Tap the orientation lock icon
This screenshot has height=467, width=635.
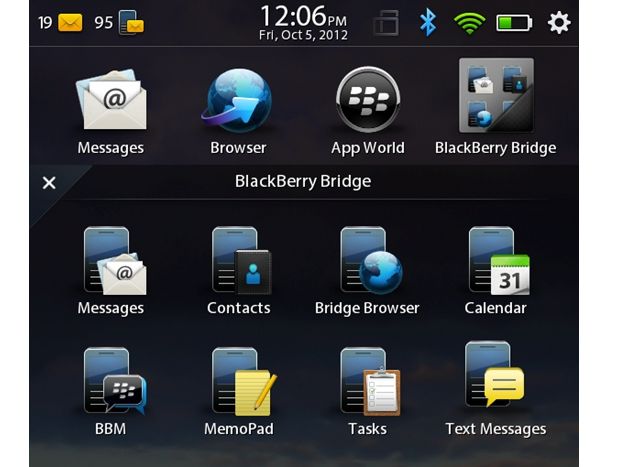point(386,23)
